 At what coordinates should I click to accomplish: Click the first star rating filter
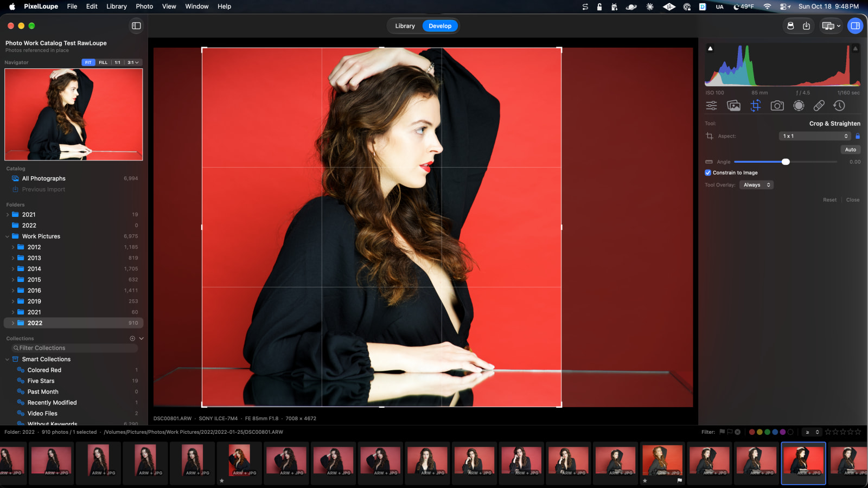[x=828, y=432]
